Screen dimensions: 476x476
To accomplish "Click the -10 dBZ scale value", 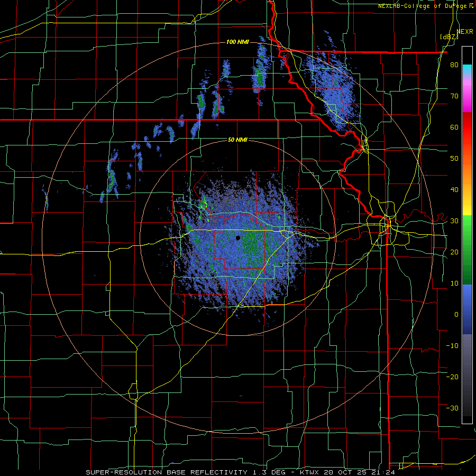I will (x=452, y=346).
